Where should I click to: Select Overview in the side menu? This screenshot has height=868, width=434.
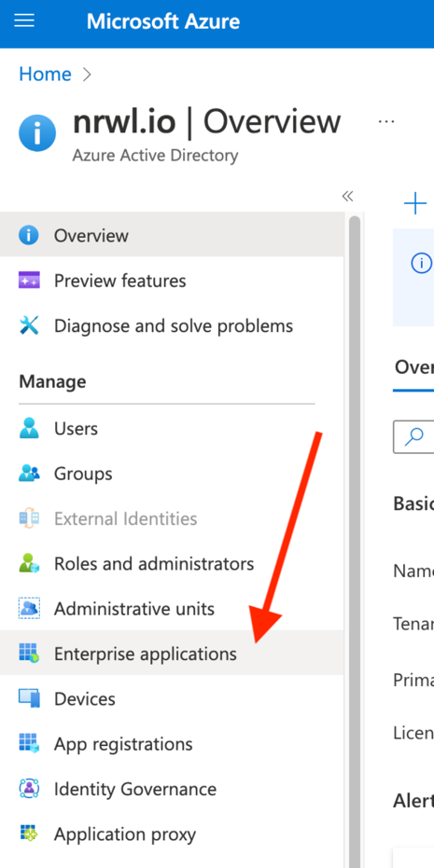[172, 235]
